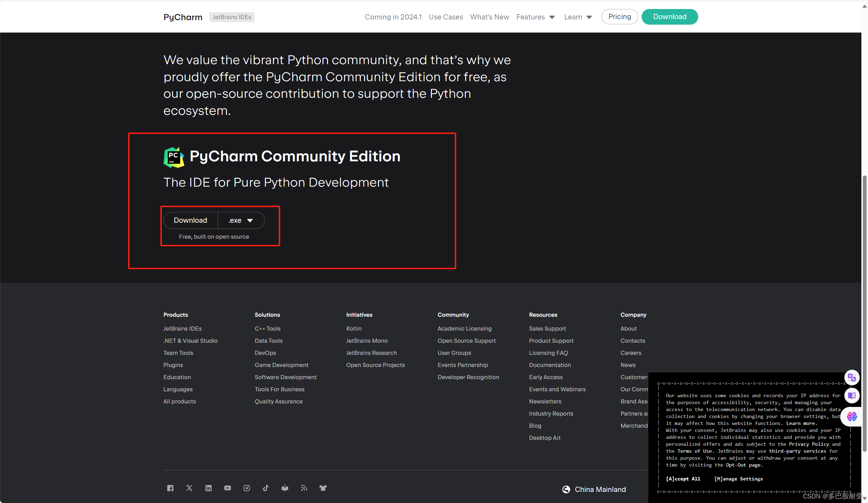The width and height of the screenshot is (868, 503).
Task: Open Manage Settings in cookie panel
Action: (738, 479)
